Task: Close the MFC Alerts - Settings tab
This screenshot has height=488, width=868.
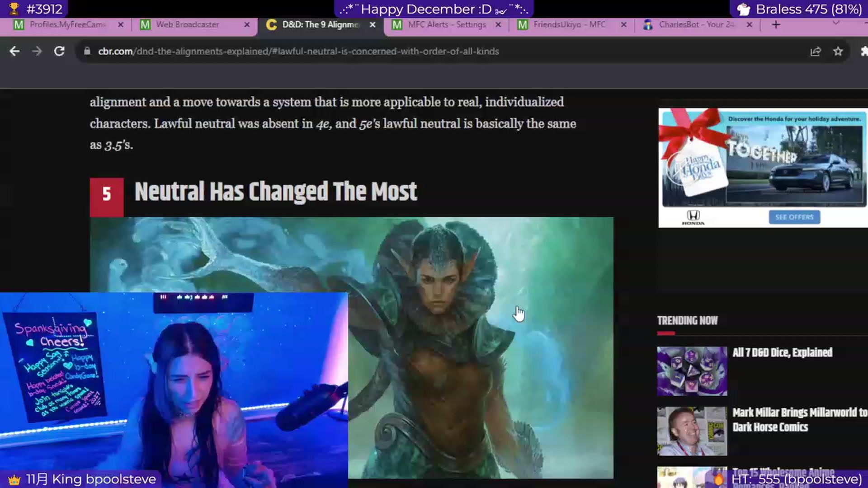Action: click(498, 24)
